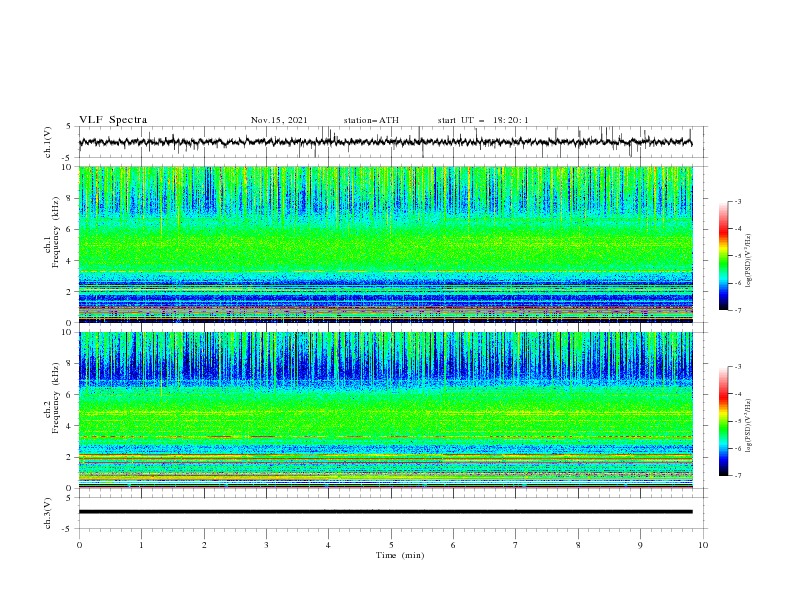Click the ch.1 voltage waveform trace
The height and width of the screenshot is (612, 792).
click(x=385, y=142)
